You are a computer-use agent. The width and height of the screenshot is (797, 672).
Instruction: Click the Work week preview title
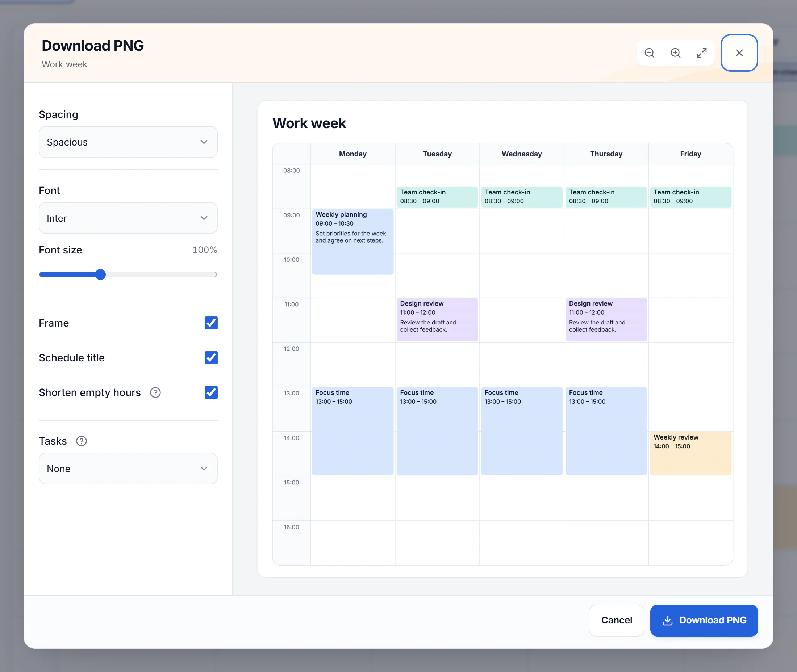pyautogui.click(x=309, y=123)
